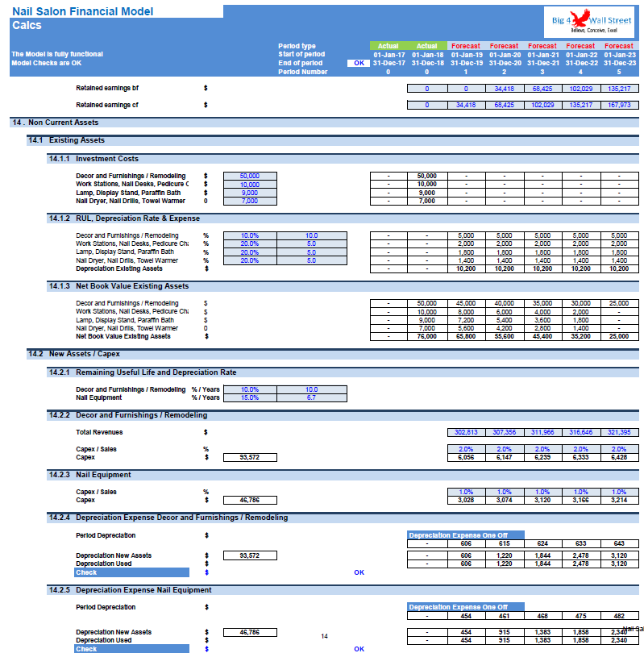Select Lamp, Display Stand input cell 9,000
The height and width of the screenshot is (653, 644).
click(x=250, y=193)
